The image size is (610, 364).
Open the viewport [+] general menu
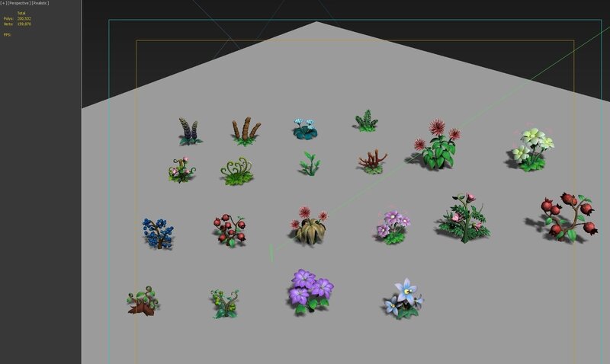click(x=4, y=4)
